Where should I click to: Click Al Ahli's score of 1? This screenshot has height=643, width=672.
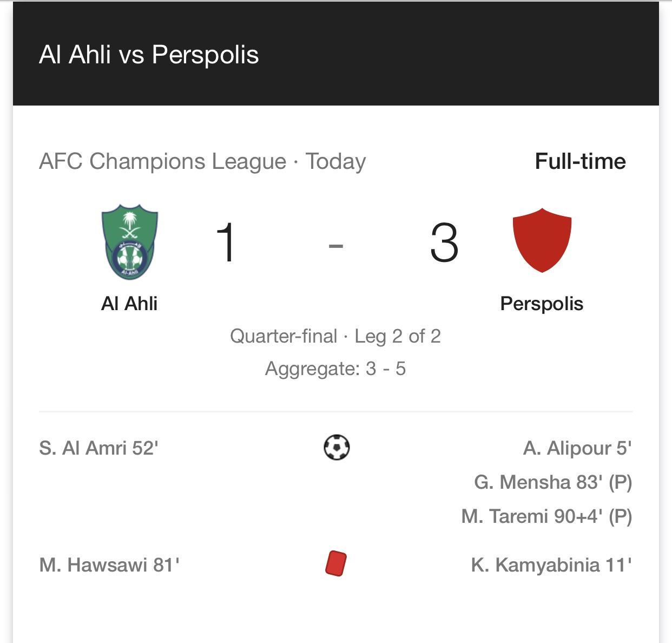[226, 242]
